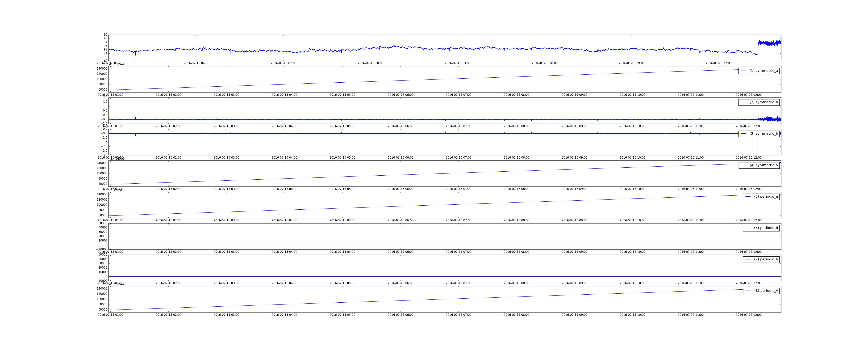This screenshot has width=868, height=347.
Task: Click the "2016-07-15 12:00" tick under periodic_v plot
Action: pyautogui.click(x=748, y=315)
